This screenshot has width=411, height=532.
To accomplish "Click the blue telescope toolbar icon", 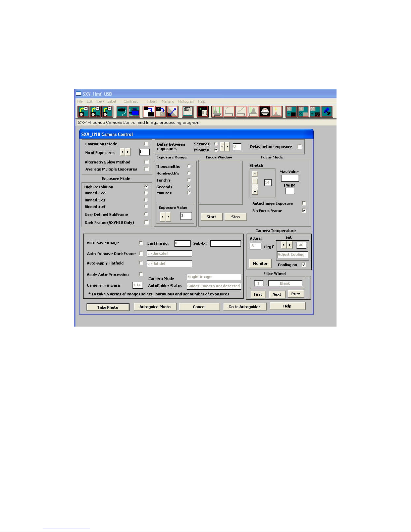I will 327,111.
